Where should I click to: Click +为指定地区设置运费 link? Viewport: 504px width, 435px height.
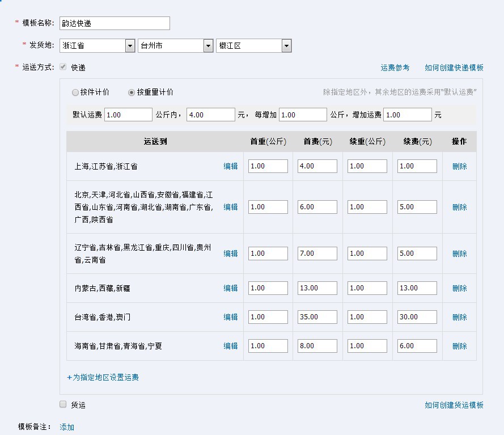pyautogui.click(x=103, y=377)
